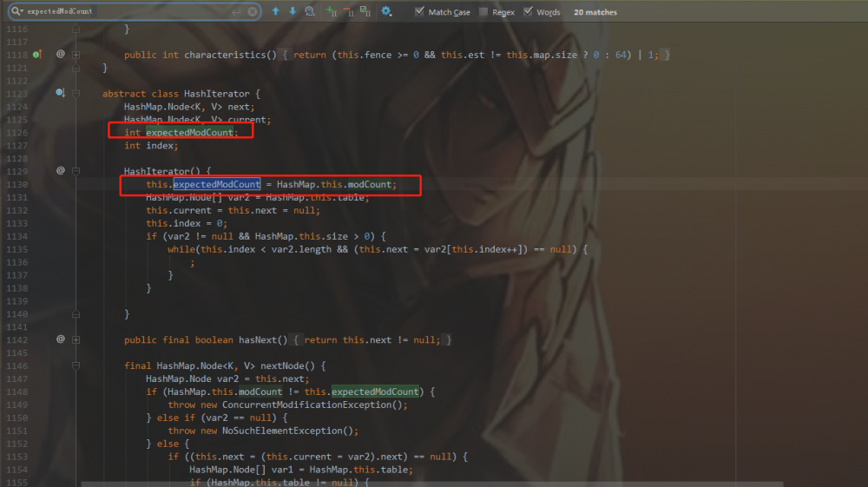The width and height of the screenshot is (868, 487).
Task: Click the horizontal scrollbar at editor bottom
Action: click(x=431, y=484)
